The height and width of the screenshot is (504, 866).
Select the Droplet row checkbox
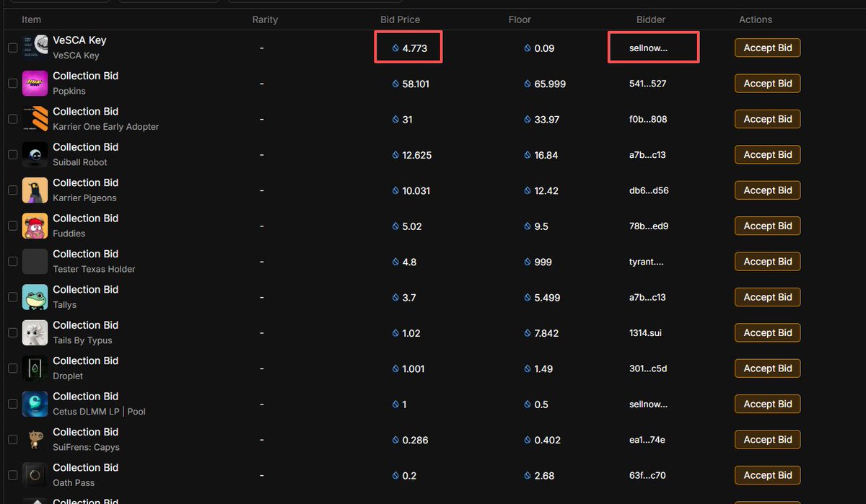(x=12, y=368)
